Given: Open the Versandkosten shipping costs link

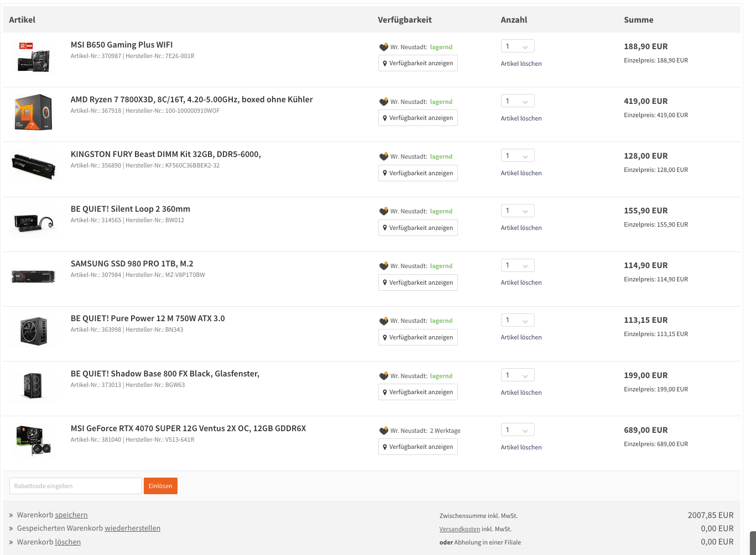Looking at the screenshot, I should tap(460, 529).
